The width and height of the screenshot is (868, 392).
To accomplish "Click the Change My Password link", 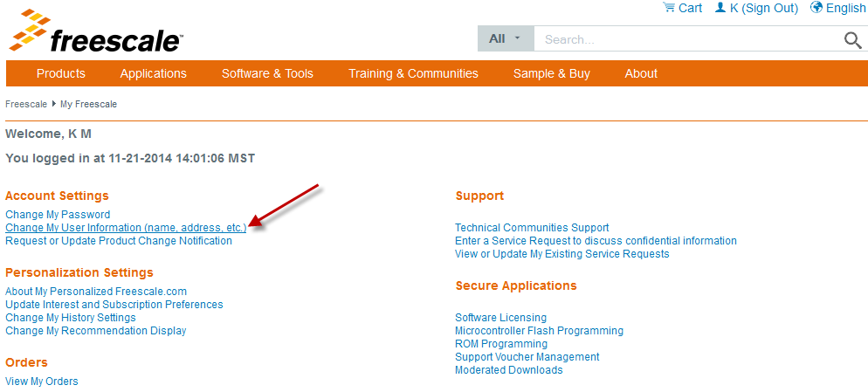I will (x=58, y=215).
